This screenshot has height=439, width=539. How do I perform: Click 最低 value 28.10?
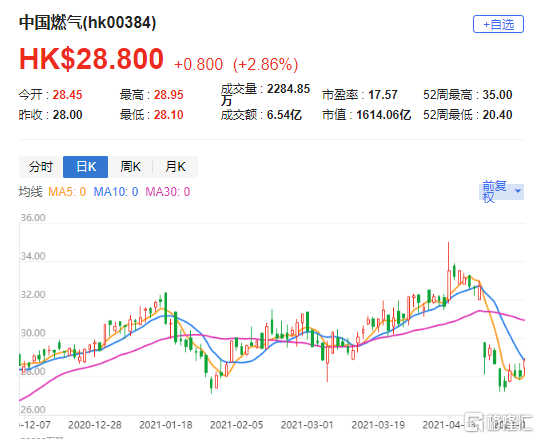(x=168, y=114)
